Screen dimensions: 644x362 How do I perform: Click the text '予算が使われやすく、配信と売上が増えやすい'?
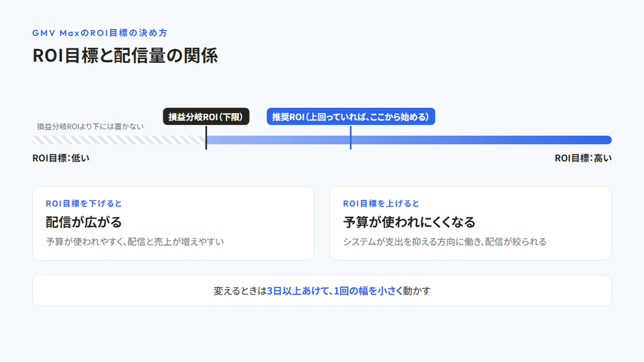click(135, 242)
